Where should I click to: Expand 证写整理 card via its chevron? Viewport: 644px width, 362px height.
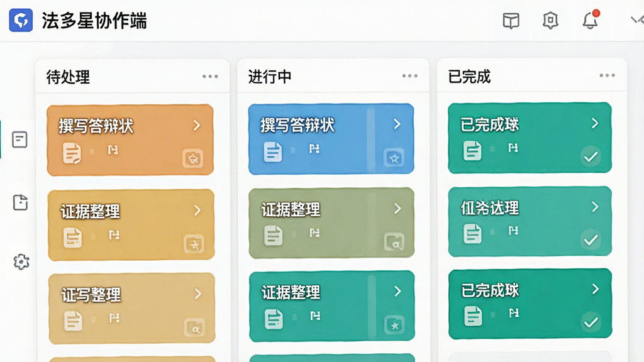coord(198,294)
